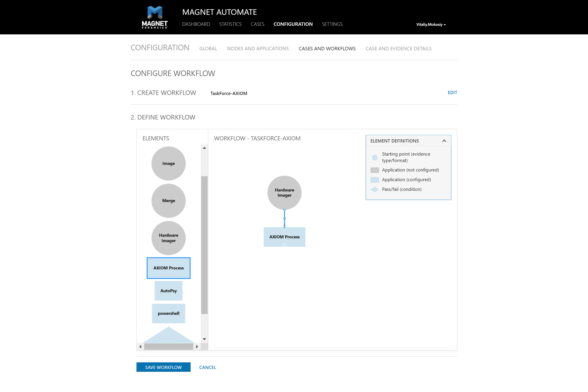
Task: Click AXIOM Process node bottom output port
Action: [x=285, y=245]
